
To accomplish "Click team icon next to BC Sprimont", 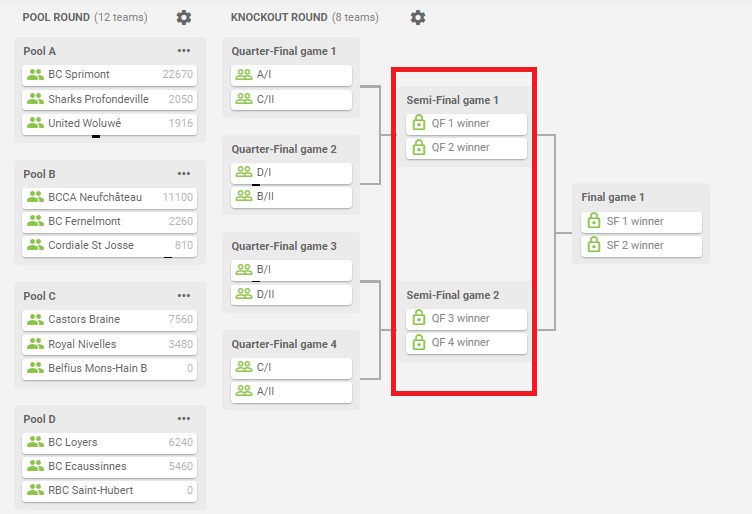I will tap(35, 74).
